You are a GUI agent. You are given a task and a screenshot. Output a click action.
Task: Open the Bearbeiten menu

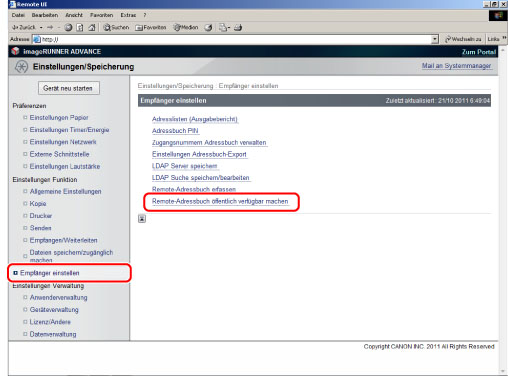[x=45, y=15]
